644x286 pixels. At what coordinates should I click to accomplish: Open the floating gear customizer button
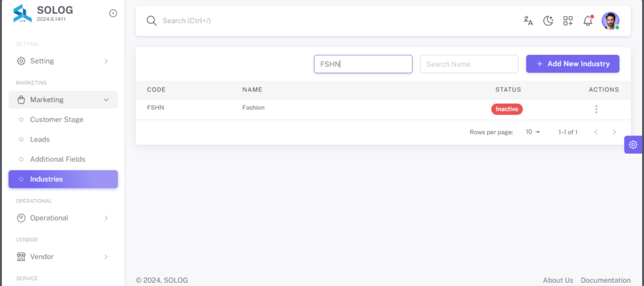pyautogui.click(x=633, y=144)
